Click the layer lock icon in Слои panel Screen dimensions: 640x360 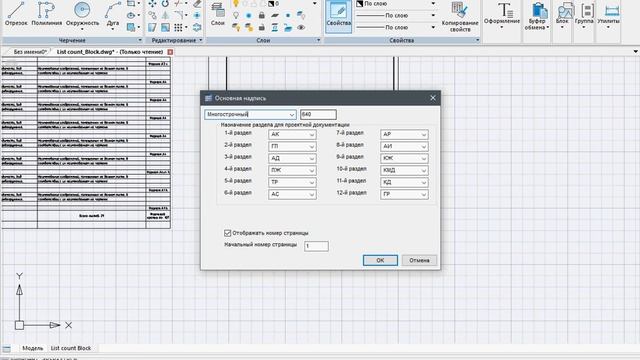262,16
